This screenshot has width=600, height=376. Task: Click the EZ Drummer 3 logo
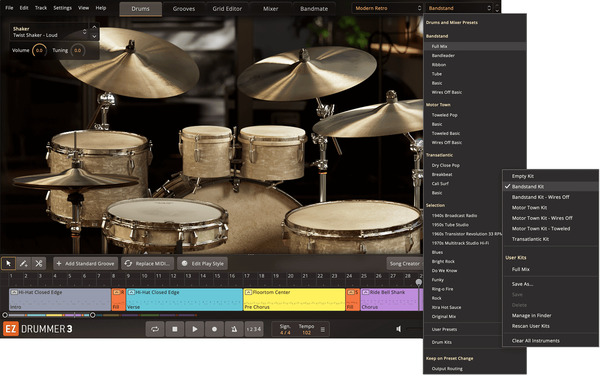click(x=38, y=329)
